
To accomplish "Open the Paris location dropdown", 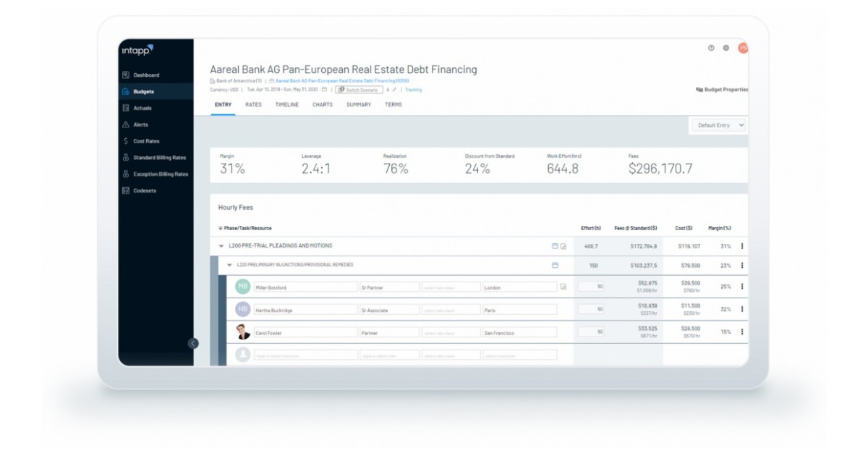I will click(x=519, y=310).
